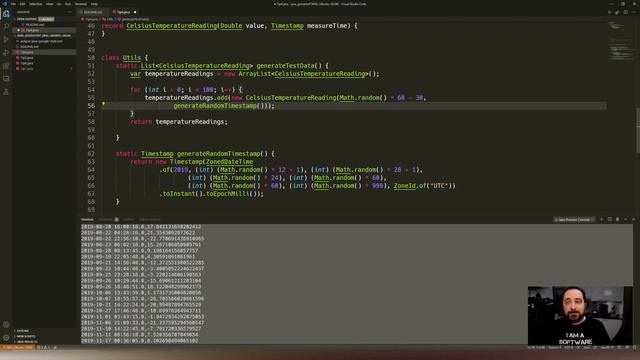Open the File menu
640x360 pixels.
click(13, 4)
